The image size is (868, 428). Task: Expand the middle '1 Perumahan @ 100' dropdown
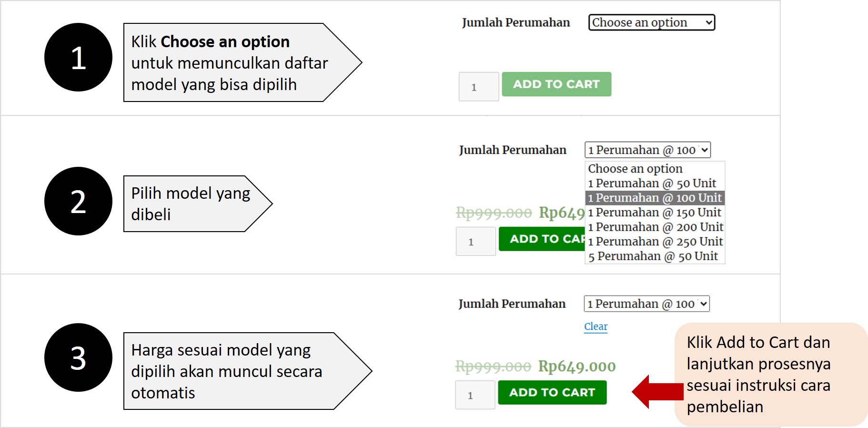click(647, 150)
